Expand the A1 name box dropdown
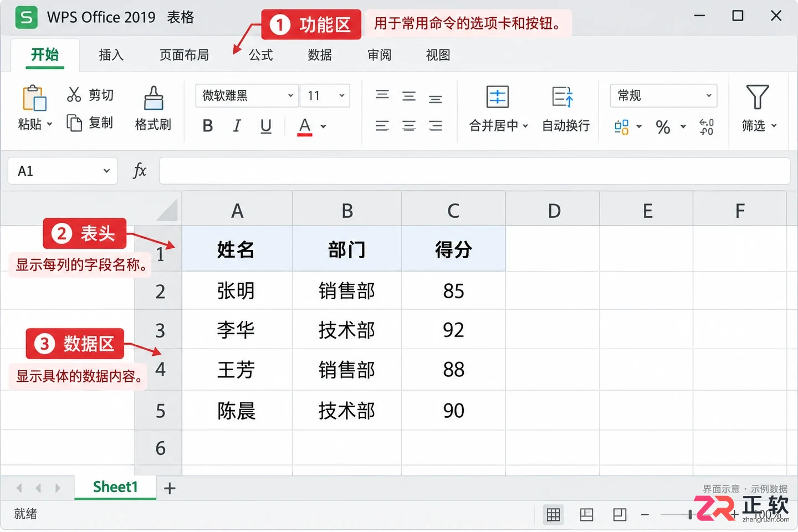This screenshot has height=532, width=798. tap(106, 171)
